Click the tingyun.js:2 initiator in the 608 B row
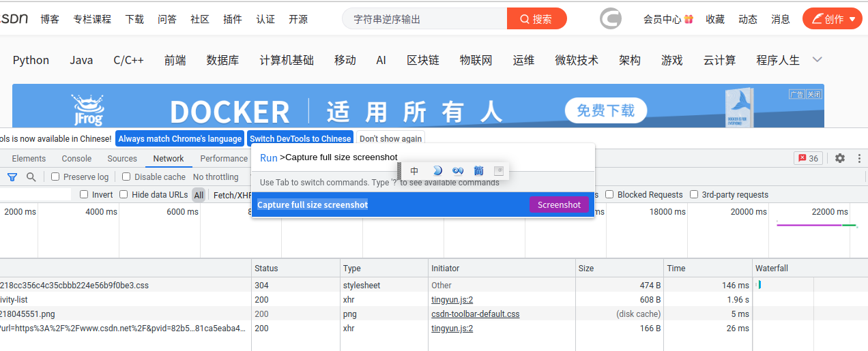Viewport: 868px width, 351px height. (x=452, y=299)
